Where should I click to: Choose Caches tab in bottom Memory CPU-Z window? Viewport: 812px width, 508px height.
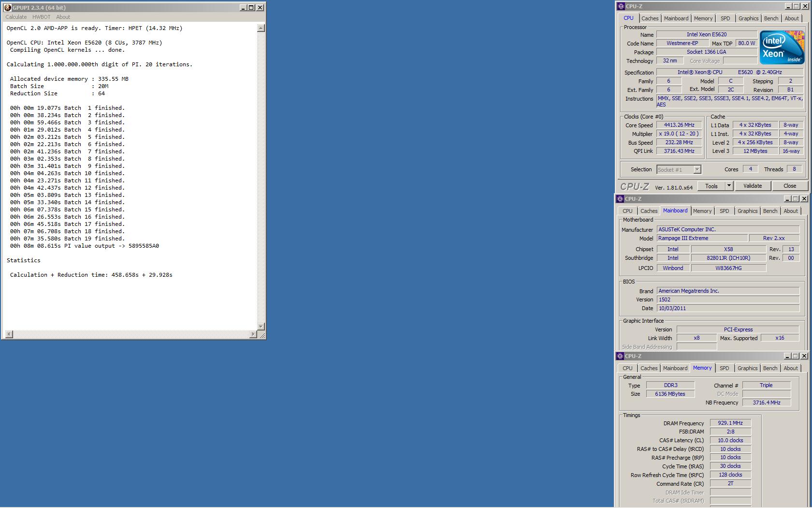pos(649,368)
